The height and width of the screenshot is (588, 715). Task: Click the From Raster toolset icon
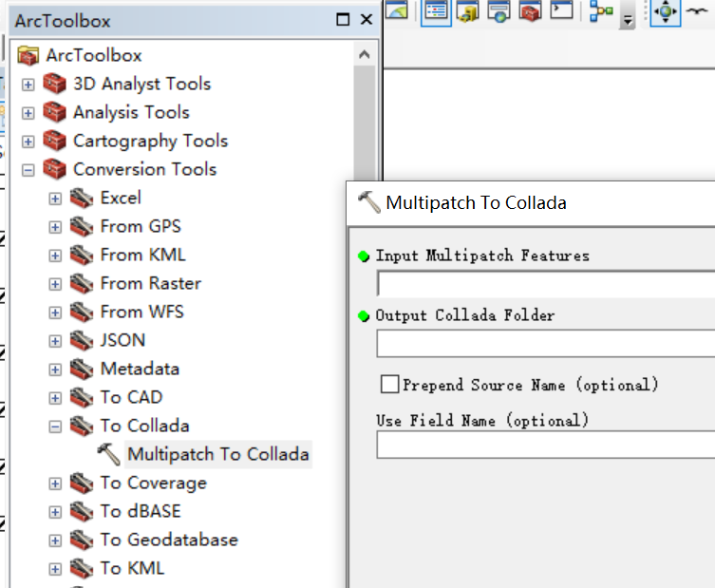pos(82,283)
